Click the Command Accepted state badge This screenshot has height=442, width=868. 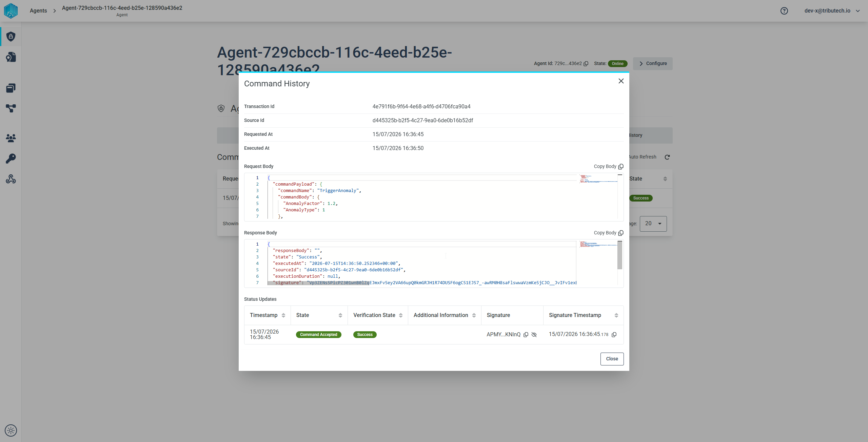point(318,335)
